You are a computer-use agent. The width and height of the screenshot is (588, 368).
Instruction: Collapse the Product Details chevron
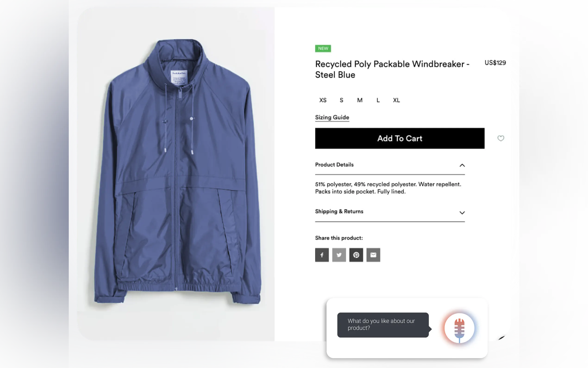pos(462,165)
